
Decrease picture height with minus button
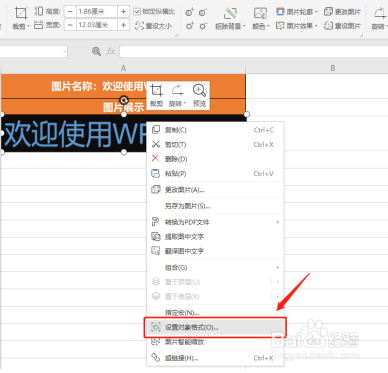point(70,12)
